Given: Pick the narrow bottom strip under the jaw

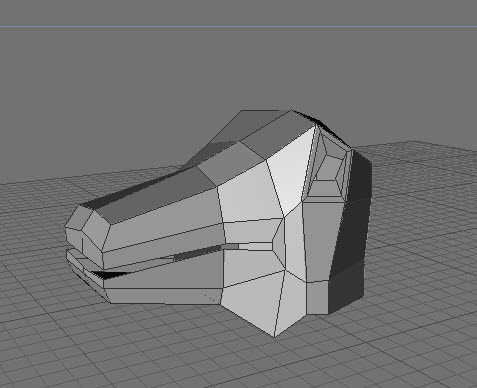Looking at the screenshot, I should (163, 295).
